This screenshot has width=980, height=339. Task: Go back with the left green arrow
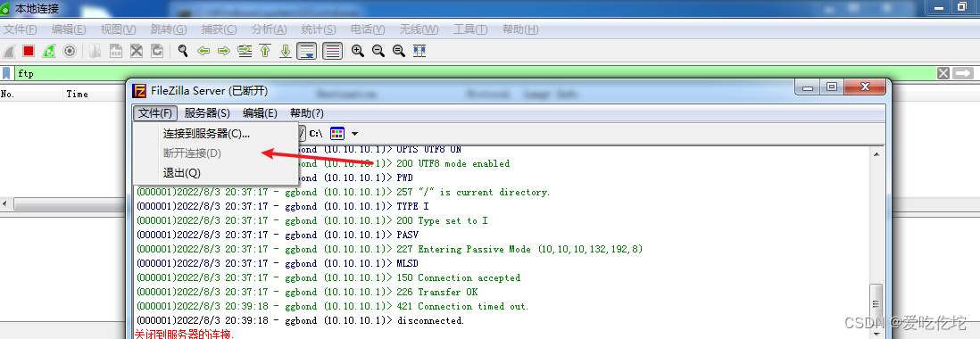pyautogui.click(x=203, y=51)
